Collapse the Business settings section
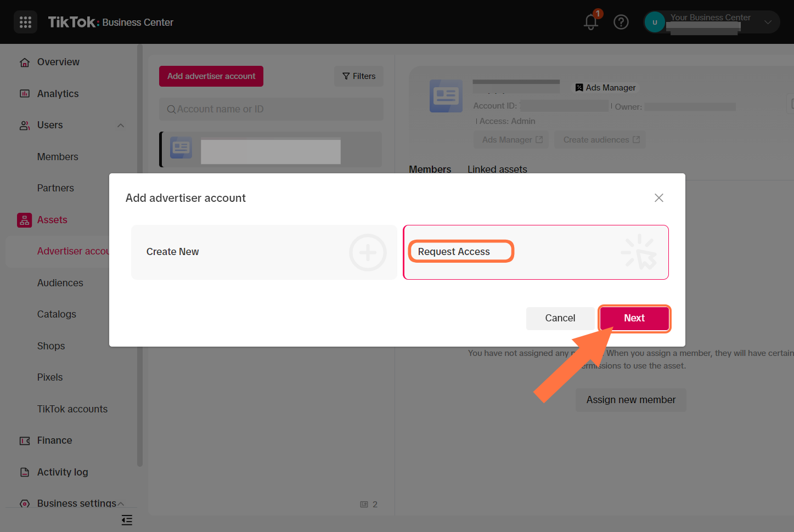Viewport: 794px width, 532px height. pos(120,502)
